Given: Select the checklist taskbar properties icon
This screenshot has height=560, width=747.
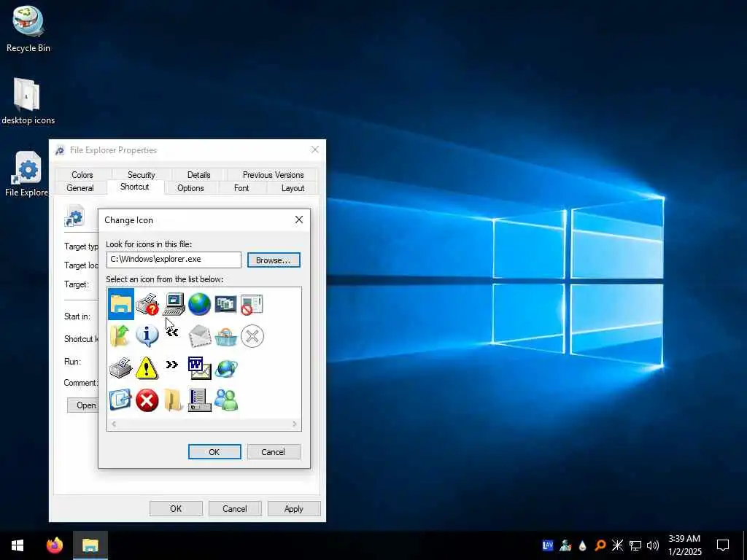Looking at the screenshot, I should 200,400.
